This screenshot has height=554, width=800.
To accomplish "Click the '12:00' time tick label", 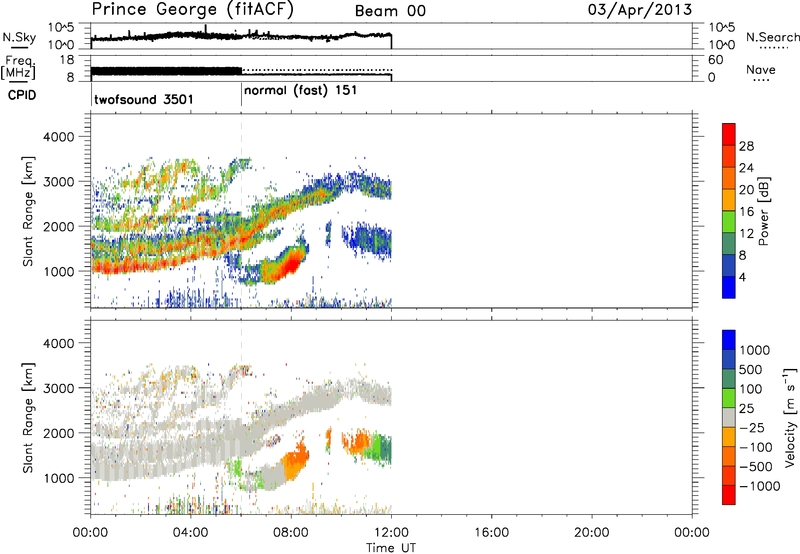I will [391, 533].
